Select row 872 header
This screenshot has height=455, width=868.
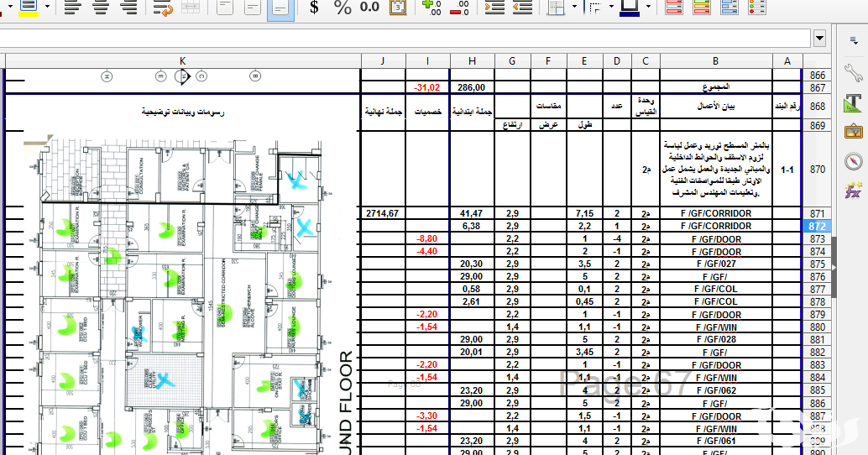tap(817, 227)
